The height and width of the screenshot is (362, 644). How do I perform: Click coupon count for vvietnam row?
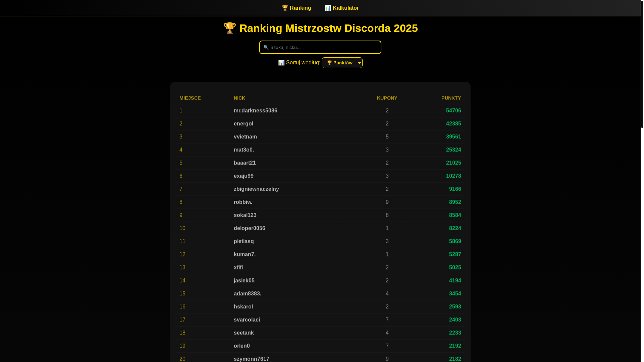pos(387,137)
